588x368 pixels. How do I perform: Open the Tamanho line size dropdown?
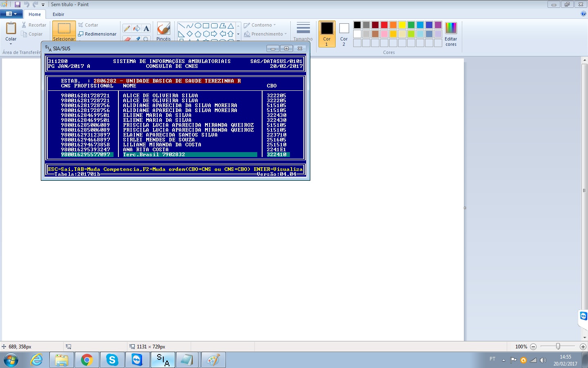coord(303,31)
